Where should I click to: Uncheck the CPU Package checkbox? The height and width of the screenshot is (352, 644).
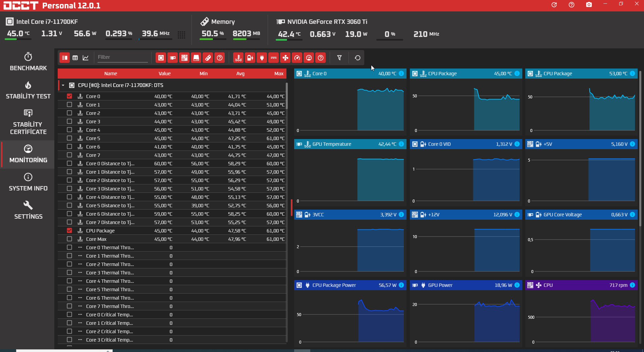pos(69,231)
